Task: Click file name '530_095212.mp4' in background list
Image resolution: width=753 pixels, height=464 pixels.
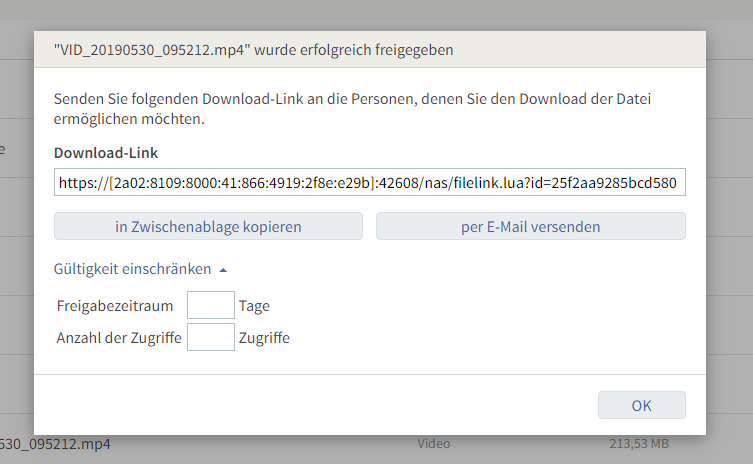Action: click(x=55, y=444)
